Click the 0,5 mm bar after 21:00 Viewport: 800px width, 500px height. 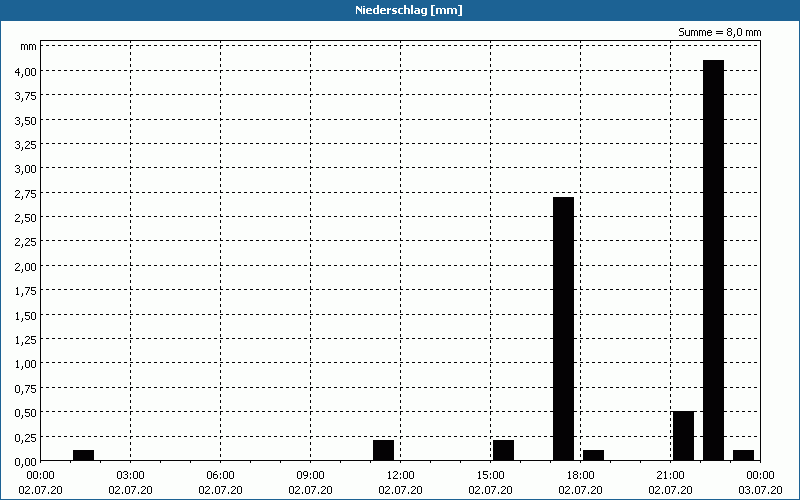point(683,436)
